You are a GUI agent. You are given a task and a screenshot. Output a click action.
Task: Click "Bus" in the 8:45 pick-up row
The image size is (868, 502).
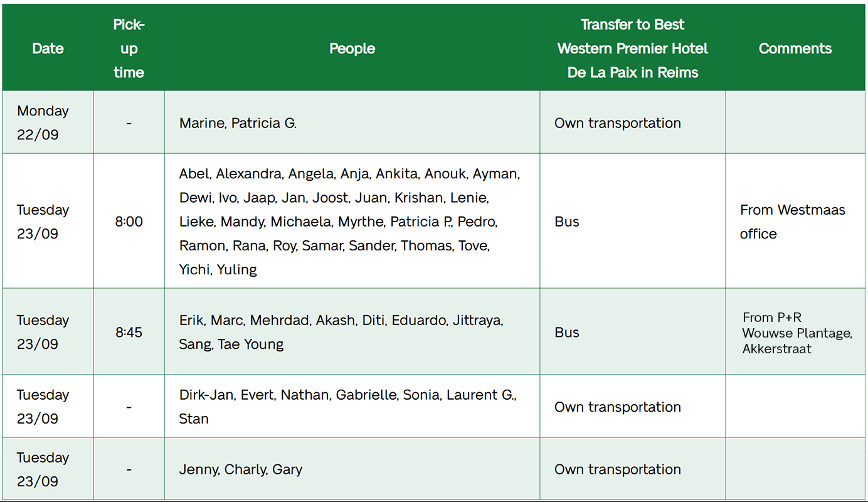point(567,333)
